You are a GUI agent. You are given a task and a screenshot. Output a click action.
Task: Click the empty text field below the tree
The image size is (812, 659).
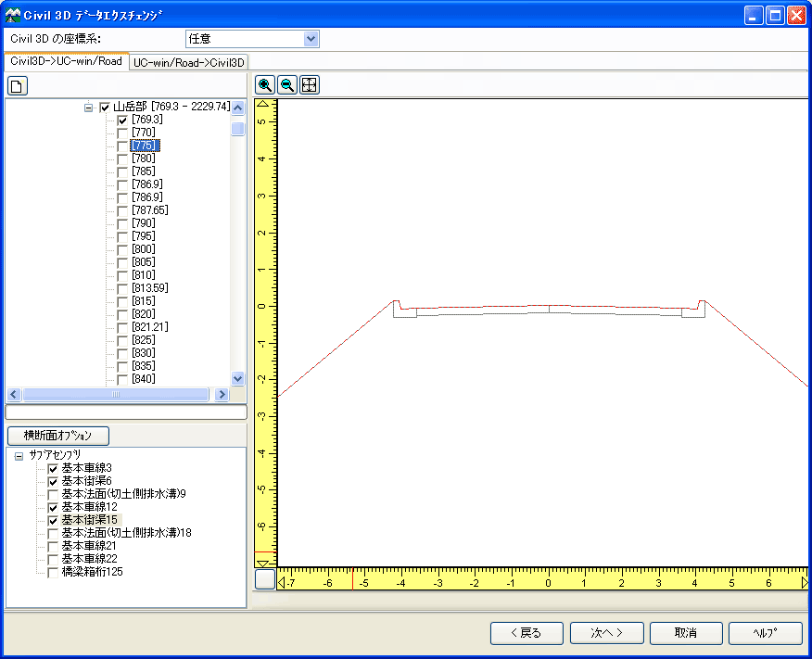[126, 412]
